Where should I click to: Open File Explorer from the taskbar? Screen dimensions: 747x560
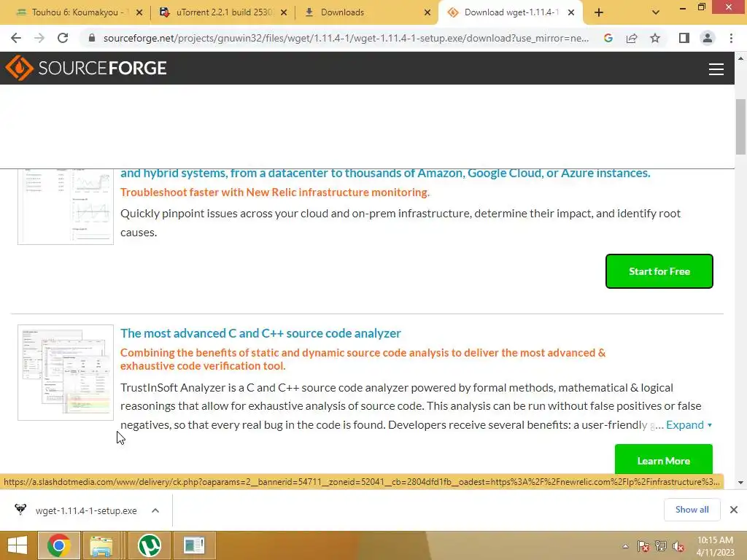pyautogui.click(x=101, y=545)
